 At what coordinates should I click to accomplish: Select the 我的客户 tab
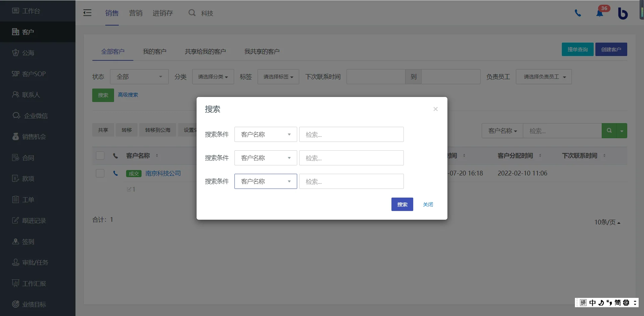(x=155, y=52)
